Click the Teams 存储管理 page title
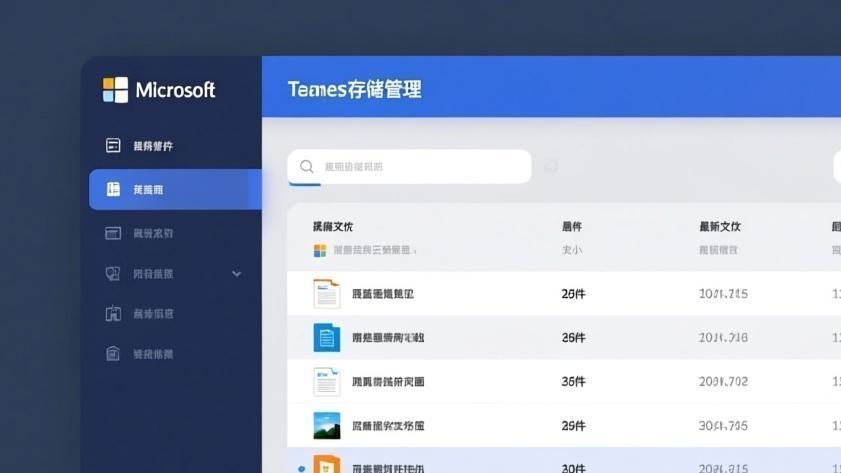This screenshot has width=841, height=473. pyautogui.click(x=355, y=89)
